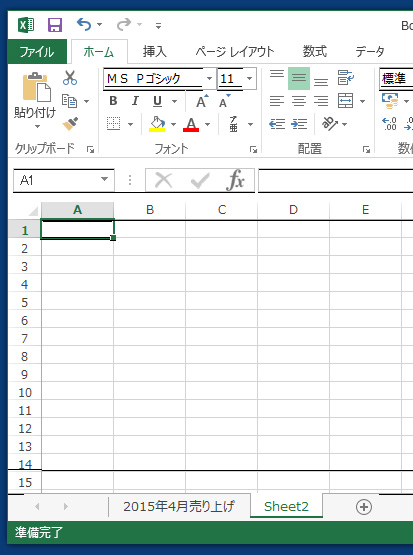The image size is (413, 555).
Task: Click the Wrap Text icon
Action: [345, 78]
